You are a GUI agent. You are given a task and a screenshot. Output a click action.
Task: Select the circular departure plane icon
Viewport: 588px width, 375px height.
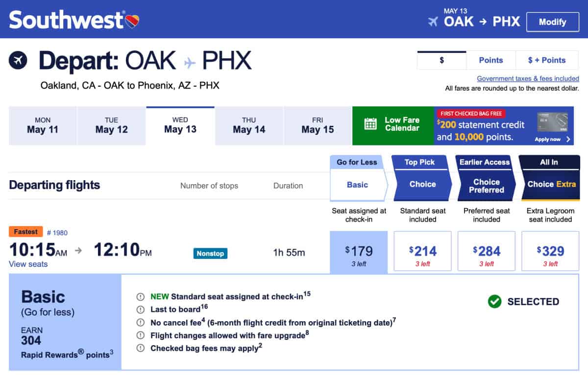tap(18, 61)
